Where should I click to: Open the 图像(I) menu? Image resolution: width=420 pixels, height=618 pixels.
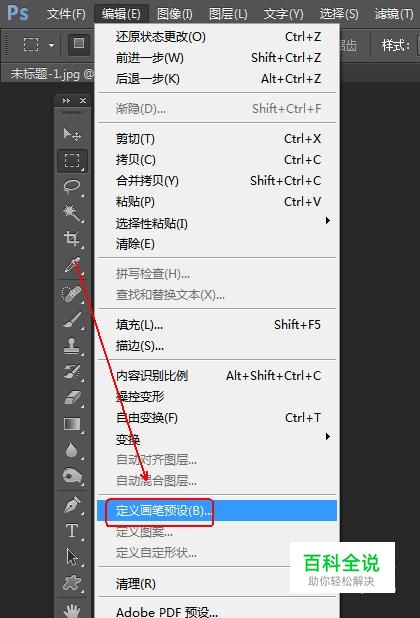175,14
